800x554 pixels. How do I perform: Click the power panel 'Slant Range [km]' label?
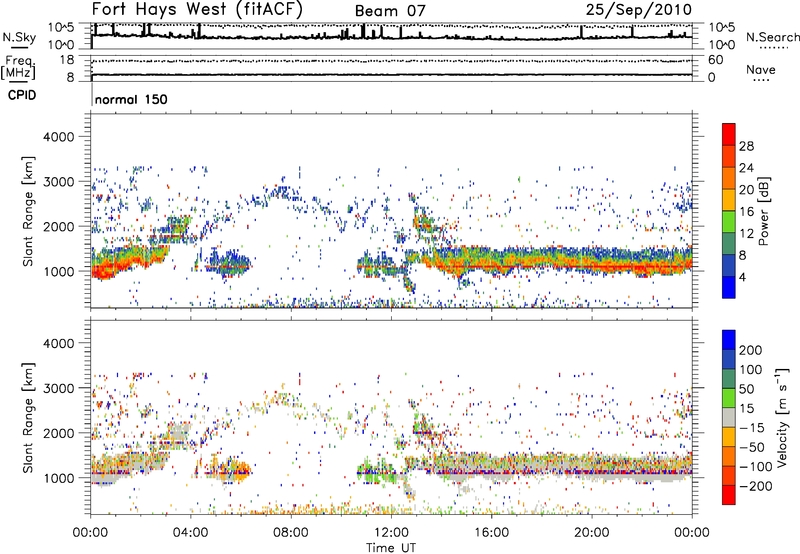(x=28, y=211)
